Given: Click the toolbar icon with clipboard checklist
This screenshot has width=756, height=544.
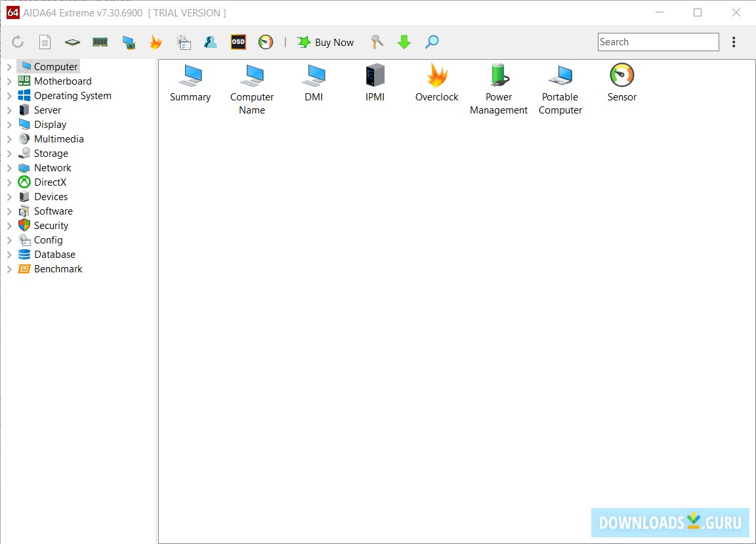Looking at the screenshot, I should pos(184,43).
